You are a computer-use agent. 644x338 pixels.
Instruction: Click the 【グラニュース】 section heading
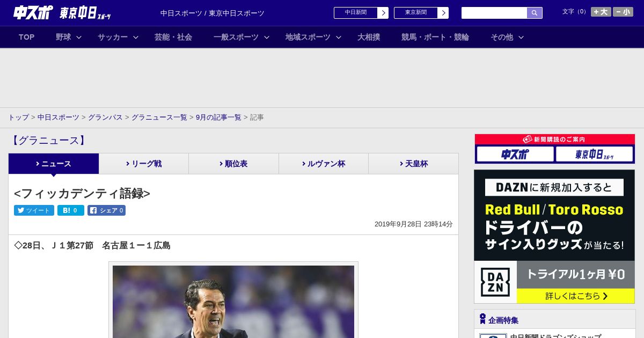[x=49, y=141]
